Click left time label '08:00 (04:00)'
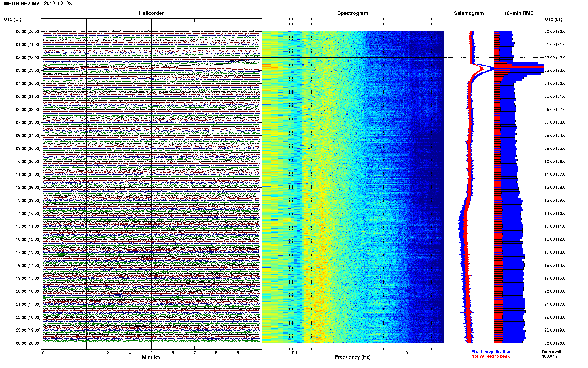Viewport: 588px width, 368px height. [x=28, y=135]
